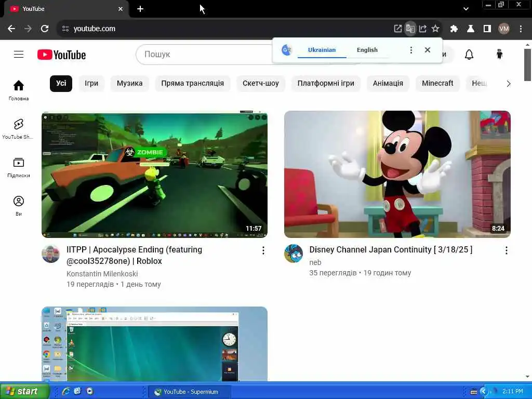Open the account avatar menu
The height and width of the screenshot is (399, 532).
499,54
